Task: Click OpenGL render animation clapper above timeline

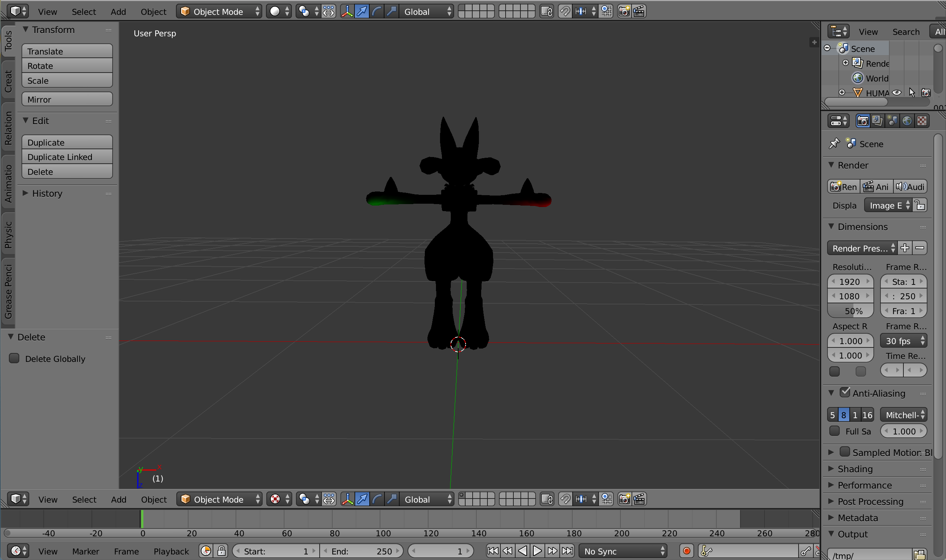Action: tap(639, 499)
